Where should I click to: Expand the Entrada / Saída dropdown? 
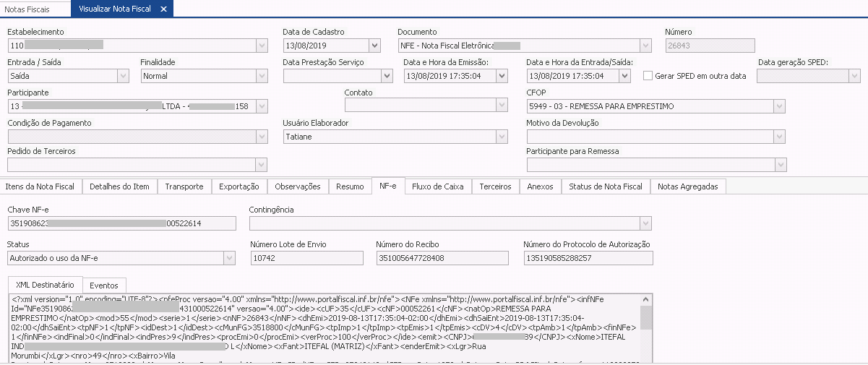123,76
